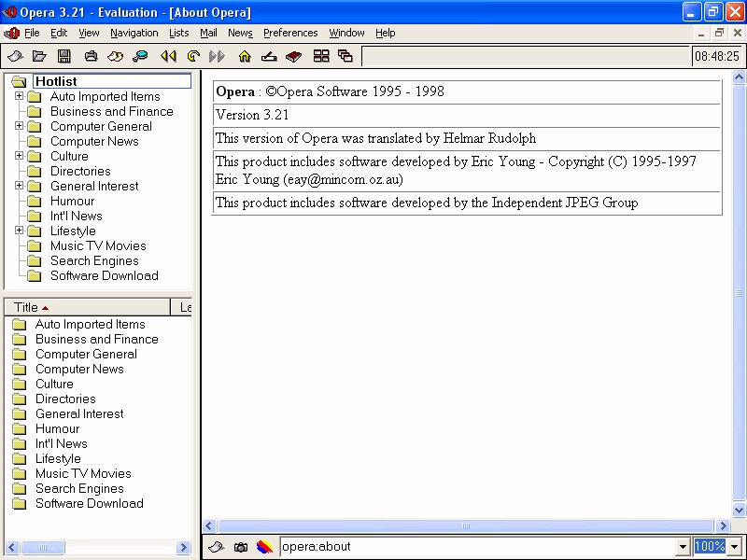Select Auto Imported Items in lower Title list
This screenshot has width=747, height=560.
click(x=90, y=324)
